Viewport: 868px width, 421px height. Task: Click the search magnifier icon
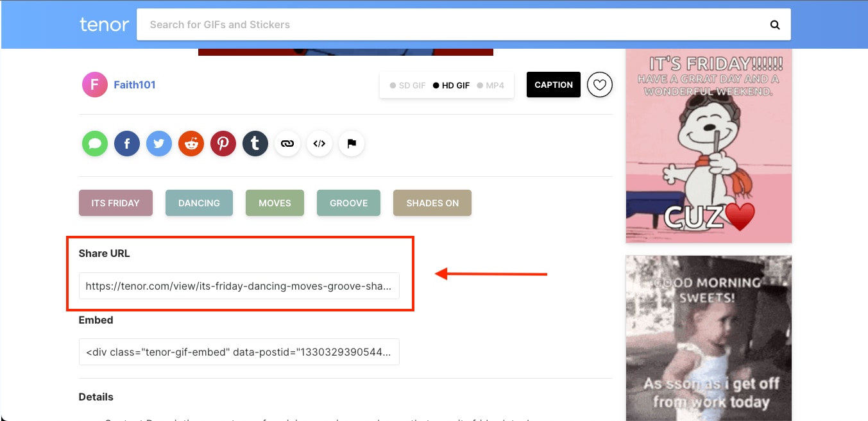775,25
